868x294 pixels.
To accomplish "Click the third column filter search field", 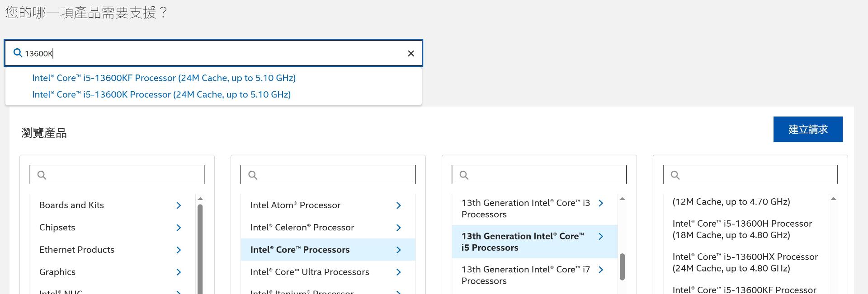I will (x=539, y=175).
